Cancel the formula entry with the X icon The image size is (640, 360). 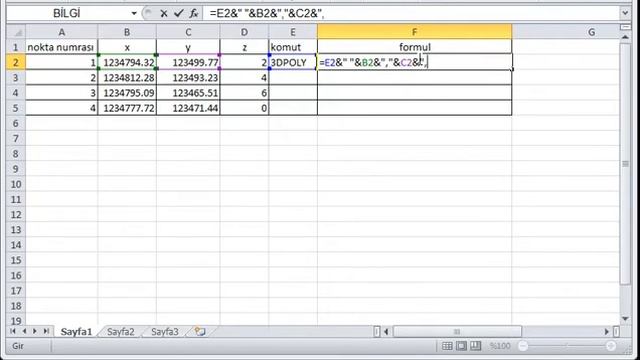(164, 13)
